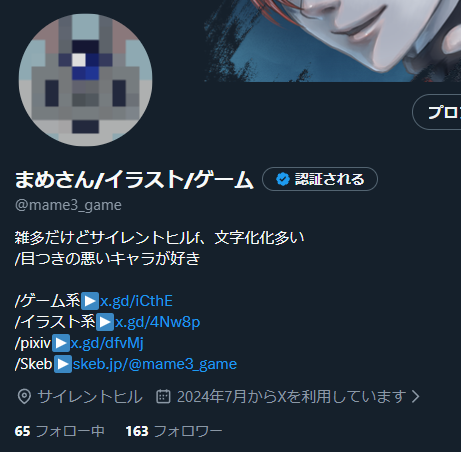Click the display name まめさん/イラスト/ゲーム
The width and height of the screenshot is (461, 452).
(x=134, y=179)
